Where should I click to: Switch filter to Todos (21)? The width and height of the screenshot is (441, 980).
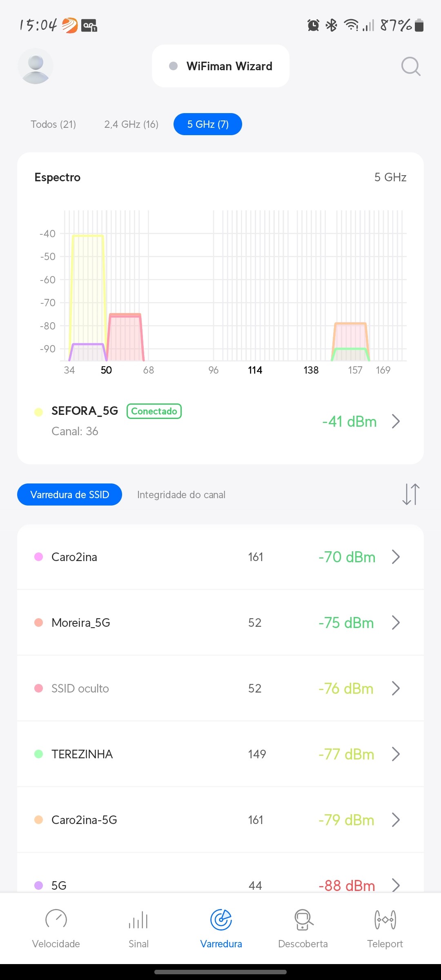pyautogui.click(x=53, y=124)
